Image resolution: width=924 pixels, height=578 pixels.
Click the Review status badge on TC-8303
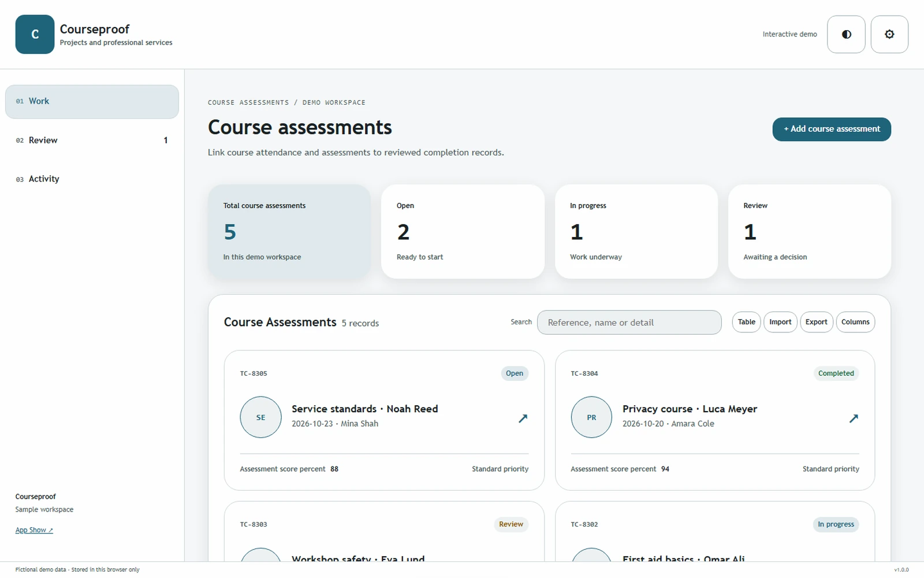pyautogui.click(x=511, y=524)
